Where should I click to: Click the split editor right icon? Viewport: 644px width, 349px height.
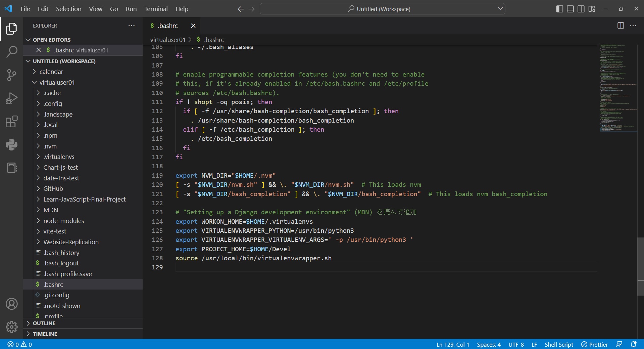tap(621, 26)
